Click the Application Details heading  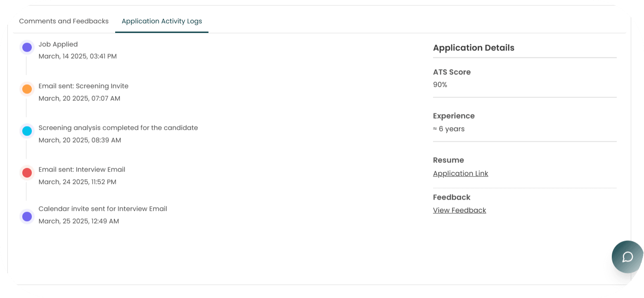[474, 48]
